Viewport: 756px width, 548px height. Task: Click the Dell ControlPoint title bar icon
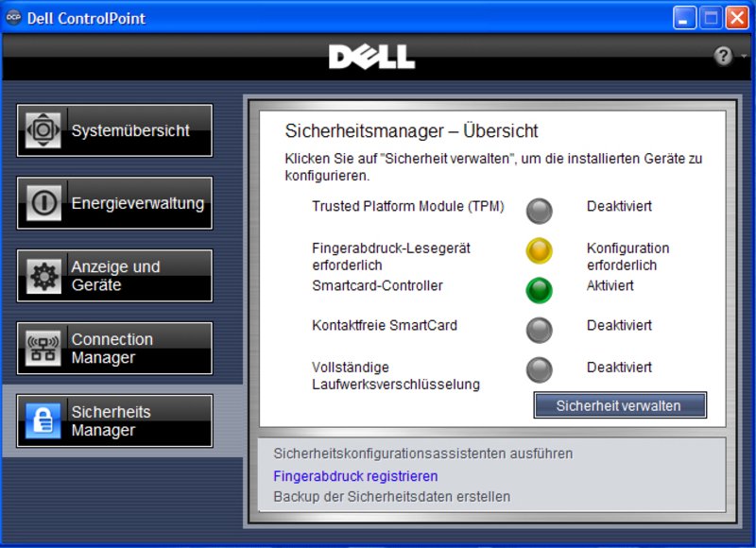[x=13, y=18]
